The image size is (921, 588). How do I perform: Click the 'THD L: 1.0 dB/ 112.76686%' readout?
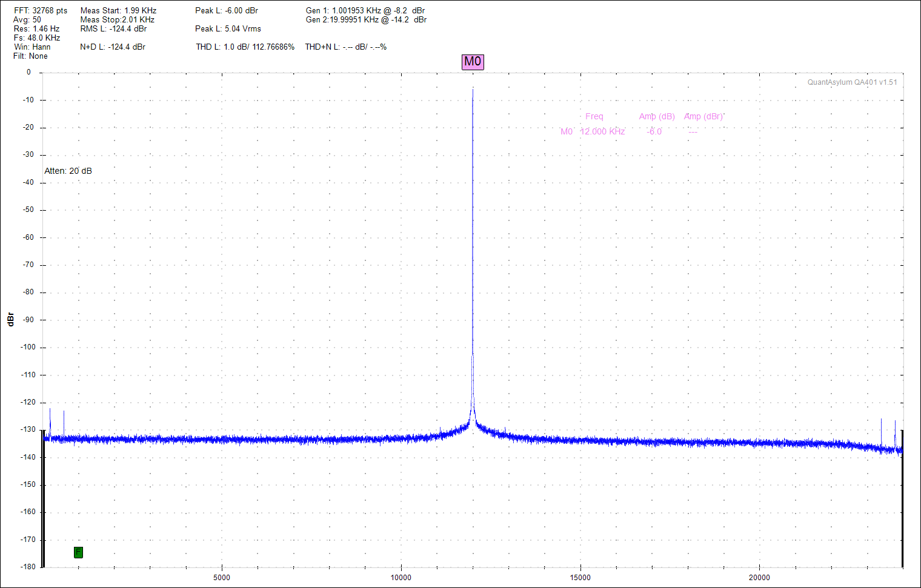point(245,47)
